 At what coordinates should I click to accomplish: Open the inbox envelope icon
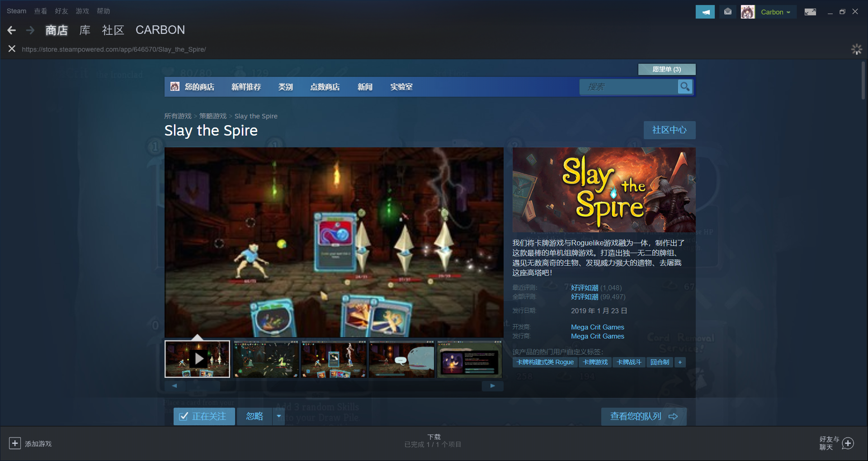[x=727, y=12]
